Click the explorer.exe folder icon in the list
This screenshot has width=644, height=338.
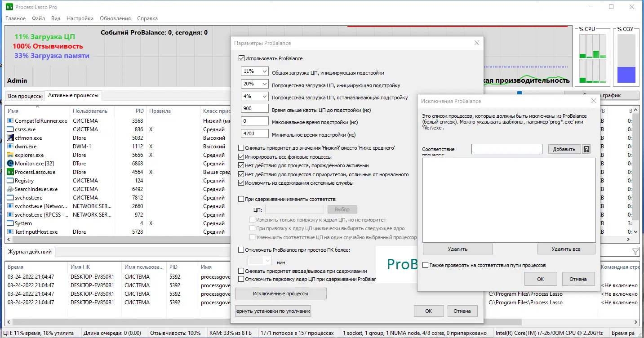tap(11, 155)
